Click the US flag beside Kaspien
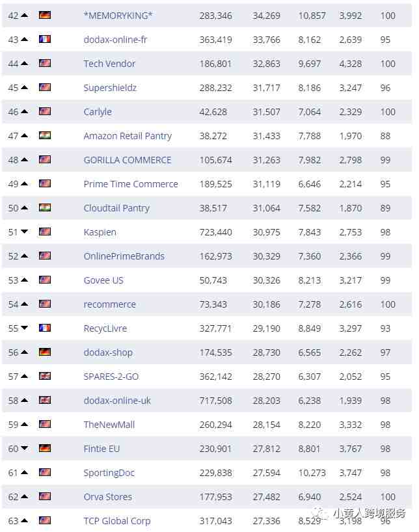Viewport: 419px width, 532px height. coord(45,232)
